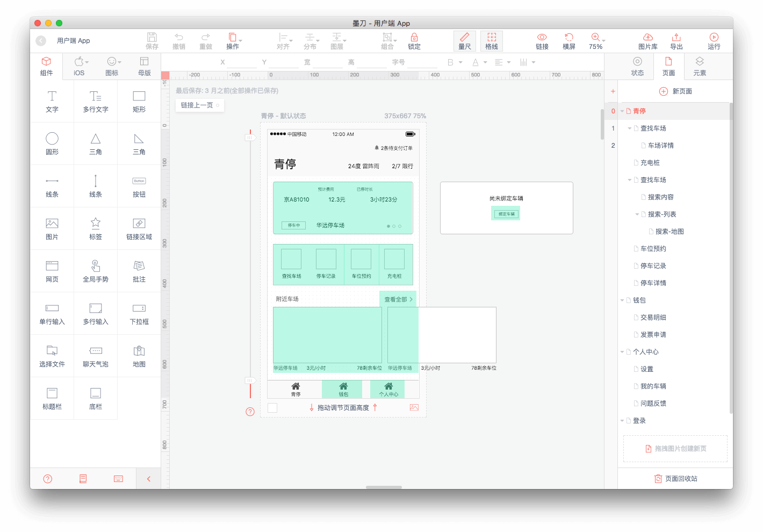
Task: Select the 车场详情 page in tree
Action: [660, 146]
